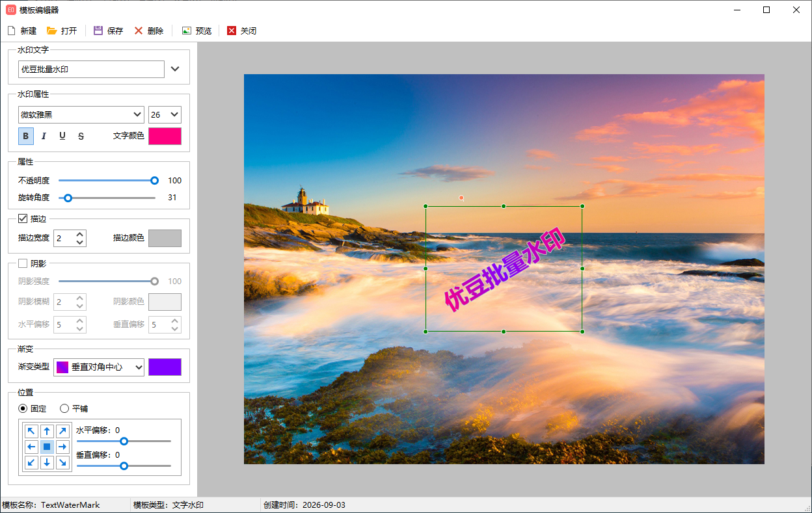Open a template with 打开 button
The width and height of the screenshot is (812, 513).
pos(62,31)
